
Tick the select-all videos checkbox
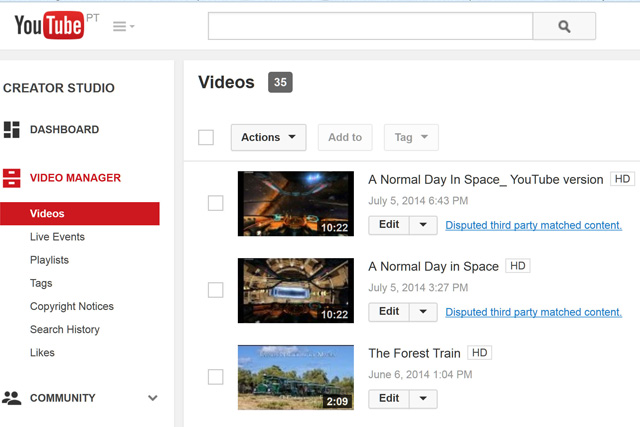(x=206, y=137)
